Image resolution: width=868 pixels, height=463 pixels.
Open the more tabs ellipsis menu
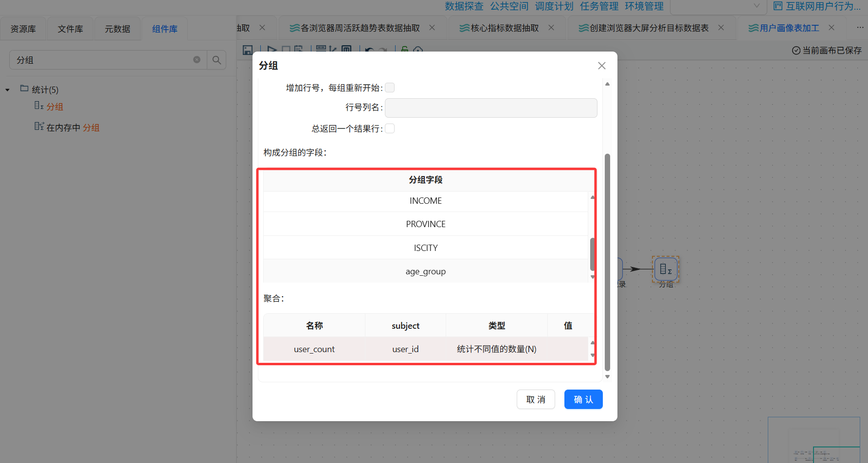[860, 28]
